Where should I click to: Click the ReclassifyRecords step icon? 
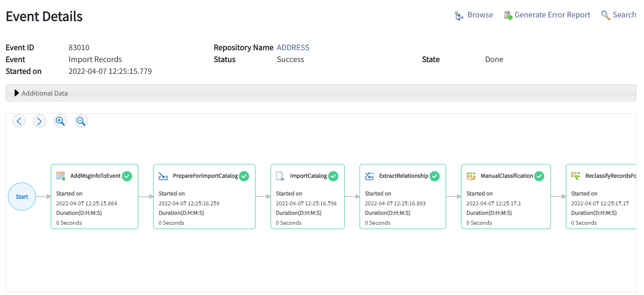[576, 176]
